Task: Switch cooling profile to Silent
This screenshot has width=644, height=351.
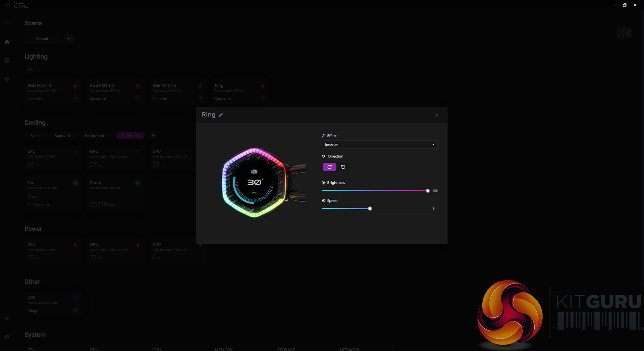Action: [x=35, y=136]
